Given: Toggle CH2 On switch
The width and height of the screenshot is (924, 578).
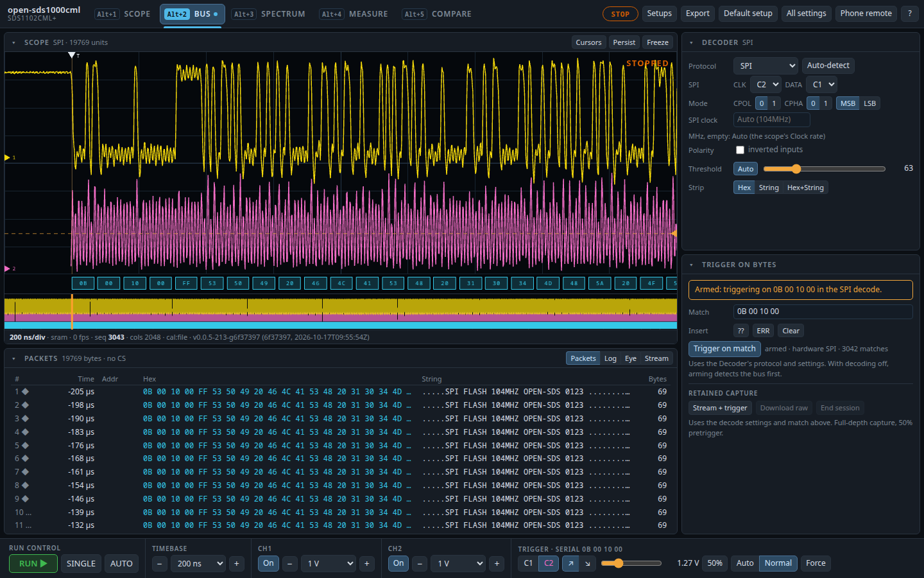Looking at the screenshot, I should point(398,563).
